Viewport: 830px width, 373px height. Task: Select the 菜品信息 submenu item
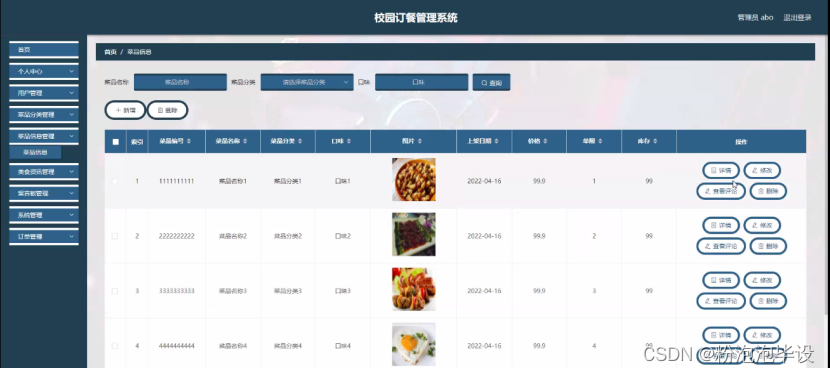(35, 152)
